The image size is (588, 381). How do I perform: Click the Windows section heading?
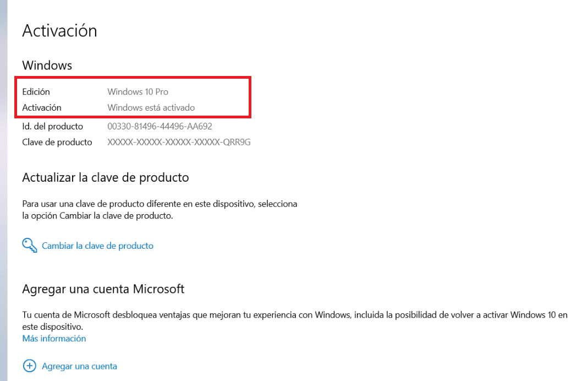point(47,66)
